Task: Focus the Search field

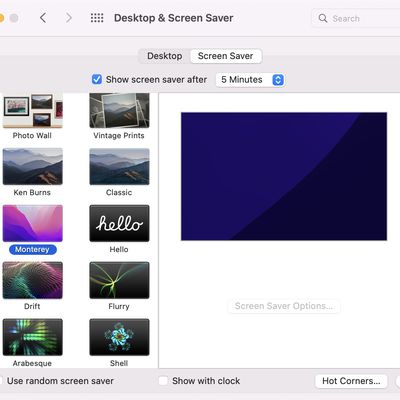Action: click(356, 18)
